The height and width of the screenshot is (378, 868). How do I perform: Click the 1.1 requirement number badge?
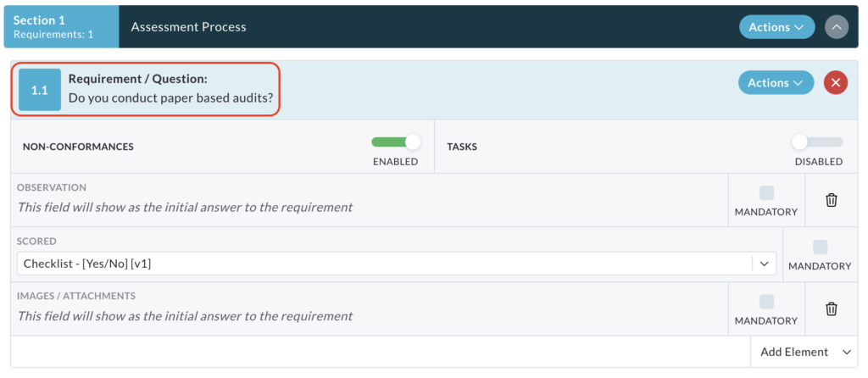pyautogui.click(x=40, y=90)
